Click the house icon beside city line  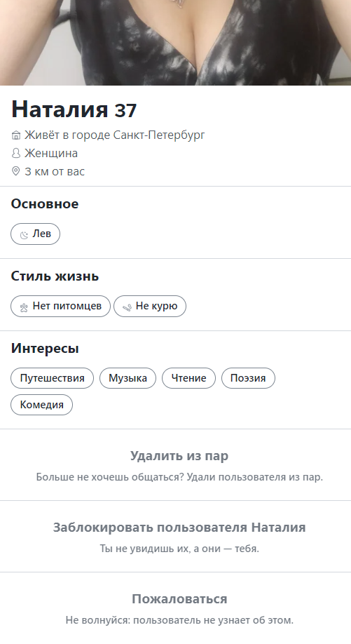pyautogui.click(x=15, y=135)
